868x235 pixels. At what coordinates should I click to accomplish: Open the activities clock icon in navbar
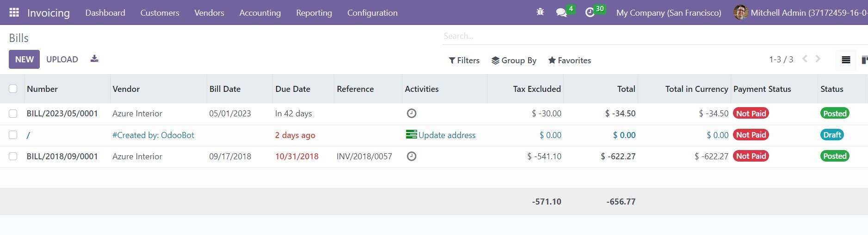[x=590, y=12]
